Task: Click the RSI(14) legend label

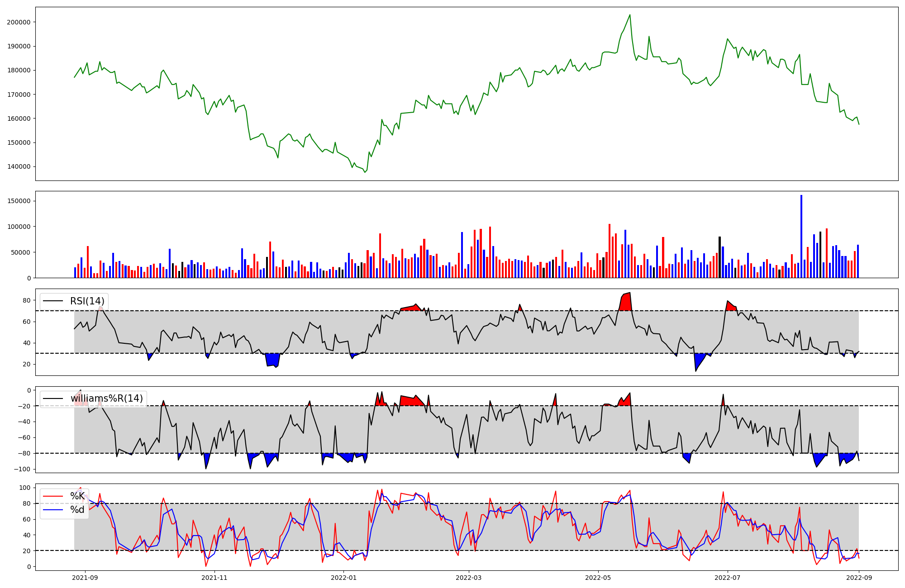Action: 87,301
